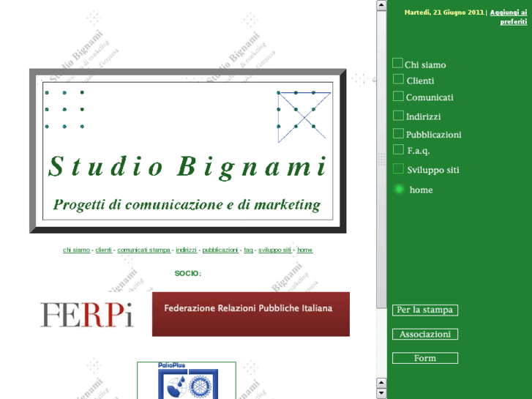Click the PalioPlus logo image
The image size is (532, 399).
pos(187,380)
